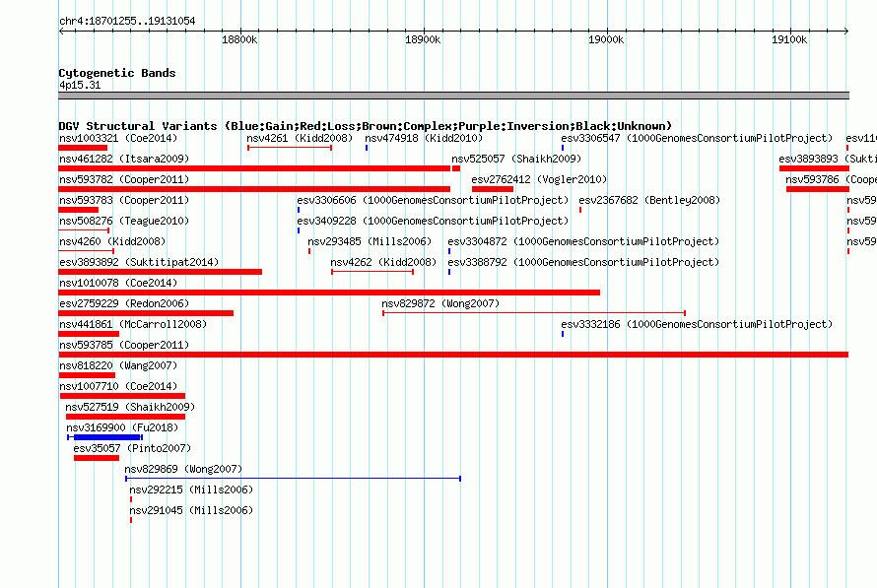Select the nsv4261 (Kidd2008) variant bar
Image resolution: width=877 pixels, height=588 pixels.
tap(290, 148)
